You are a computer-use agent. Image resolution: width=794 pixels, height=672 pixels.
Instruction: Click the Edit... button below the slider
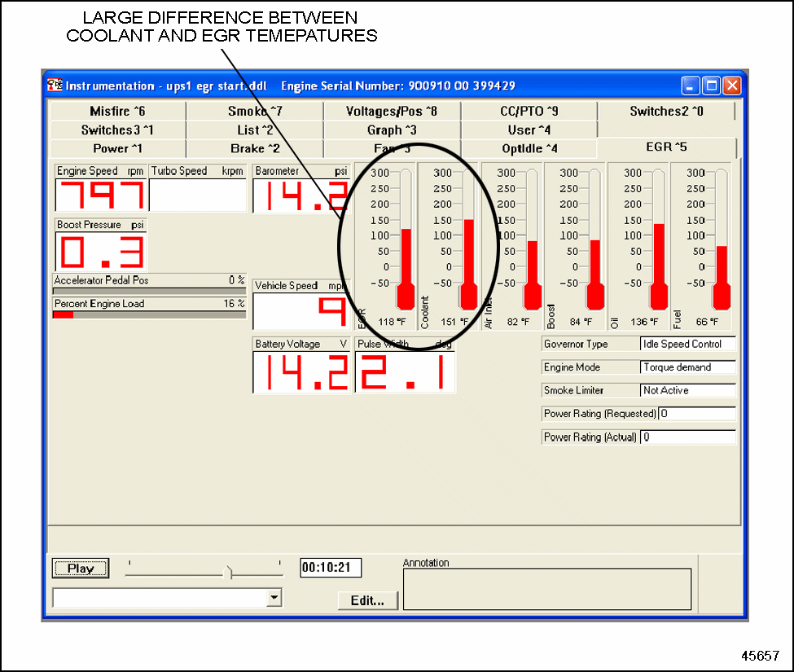tap(367, 600)
